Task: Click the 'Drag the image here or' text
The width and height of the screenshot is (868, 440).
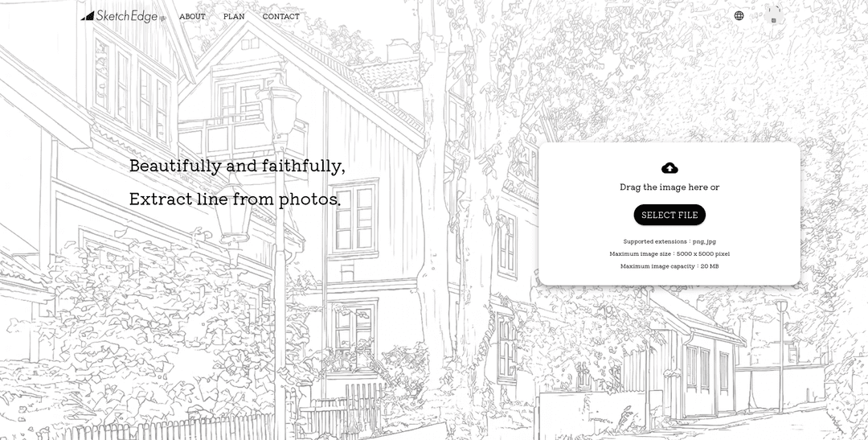Action: pyautogui.click(x=669, y=187)
